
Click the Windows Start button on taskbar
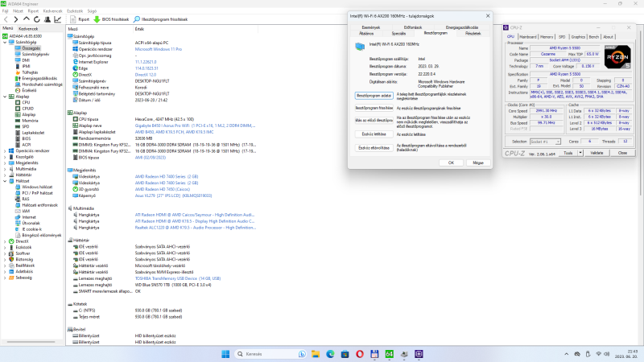(225, 354)
